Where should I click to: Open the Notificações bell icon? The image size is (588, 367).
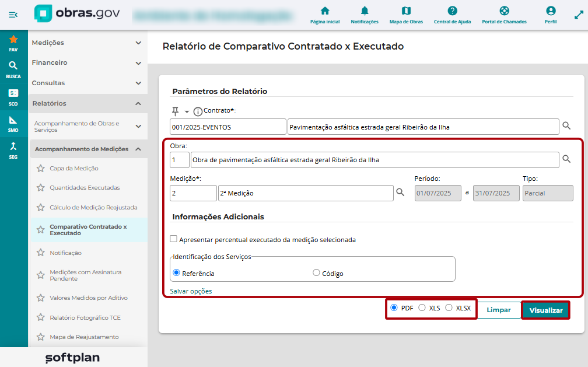click(364, 11)
